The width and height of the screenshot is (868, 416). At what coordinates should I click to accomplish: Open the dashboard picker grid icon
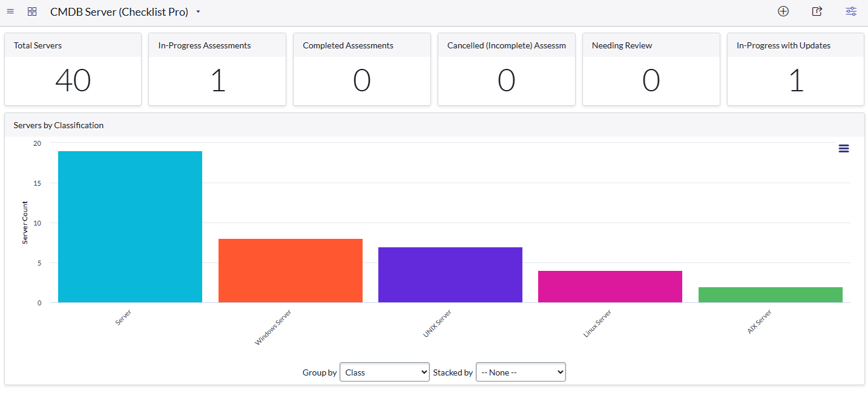31,11
